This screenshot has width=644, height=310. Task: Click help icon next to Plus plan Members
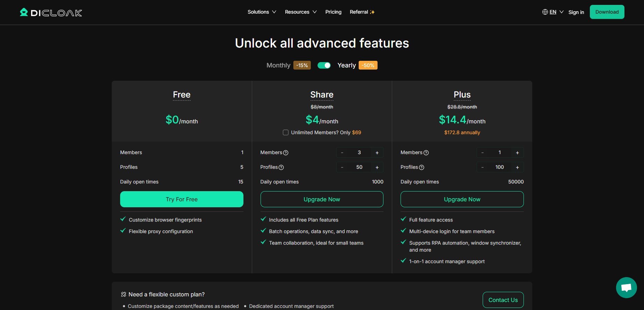pos(426,153)
